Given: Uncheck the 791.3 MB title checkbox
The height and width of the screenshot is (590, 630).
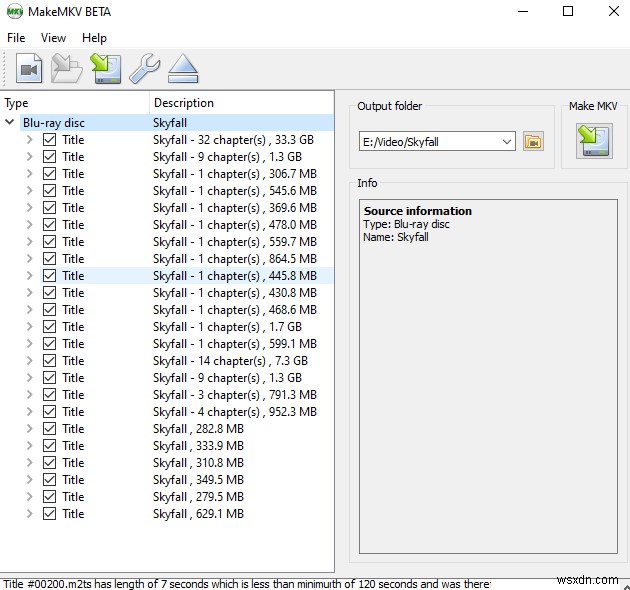Looking at the screenshot, I should point(49,395).
